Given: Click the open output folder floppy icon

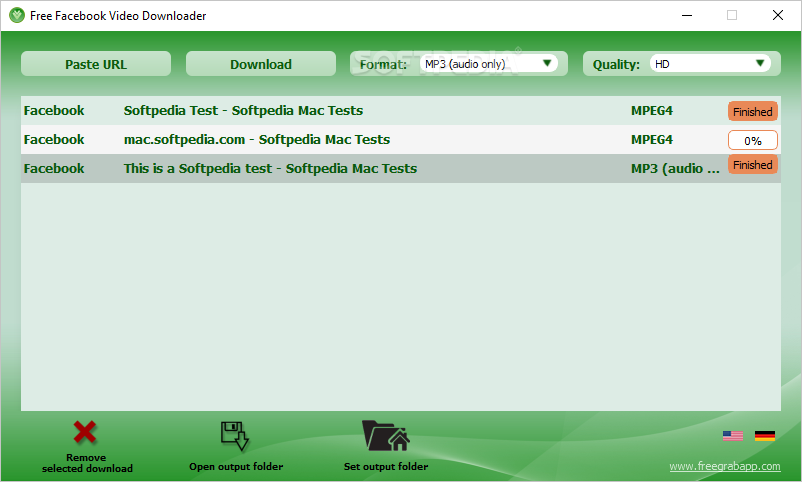Looking at the screenshot, I should click(x=235, y=436).
